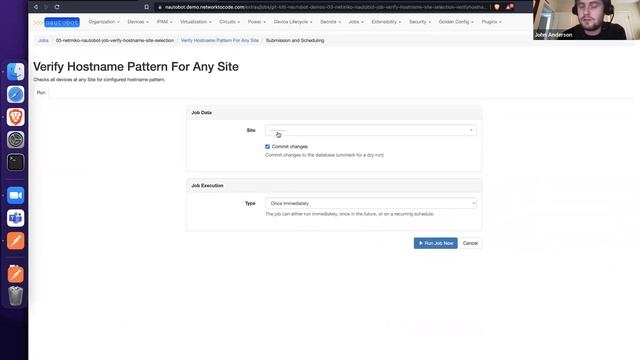Viewport: 640px width, 360px height.
Task: Expand the Device Lifecycle menu
Action: point(293,22)
